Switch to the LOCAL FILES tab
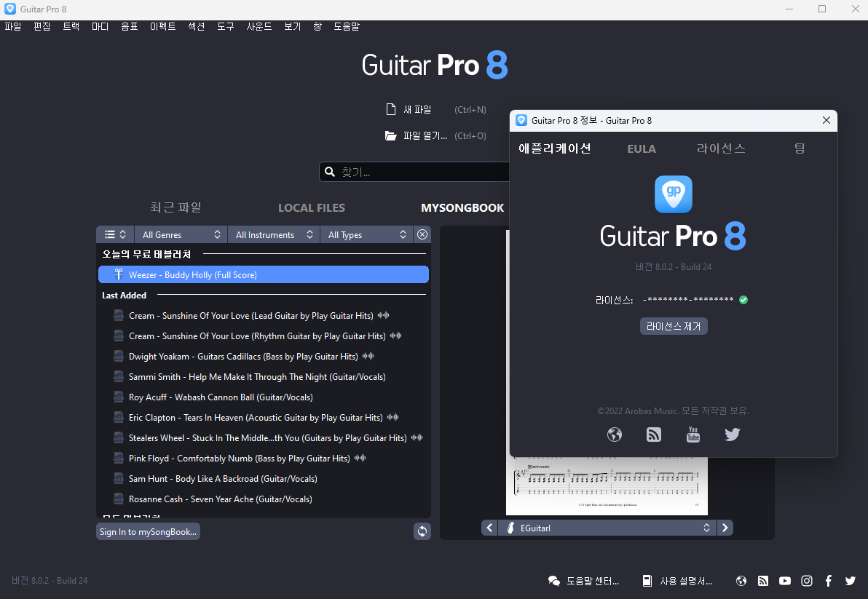The image size is (868, 599). 312,208
